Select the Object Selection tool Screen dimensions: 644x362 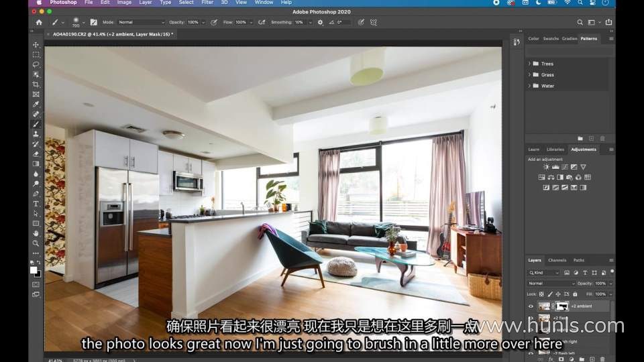[x=36, y=74]
